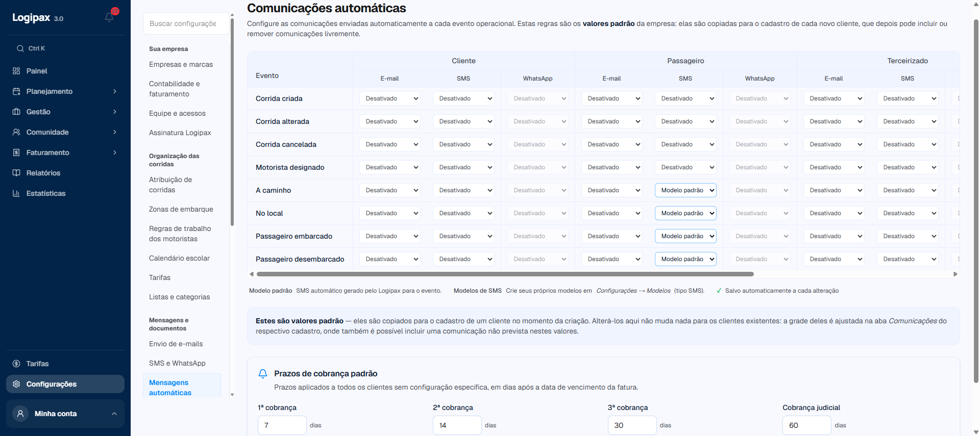
Task: Open Cliente SMS dropdown for Corrida cancelada
Action: point(463,144)
